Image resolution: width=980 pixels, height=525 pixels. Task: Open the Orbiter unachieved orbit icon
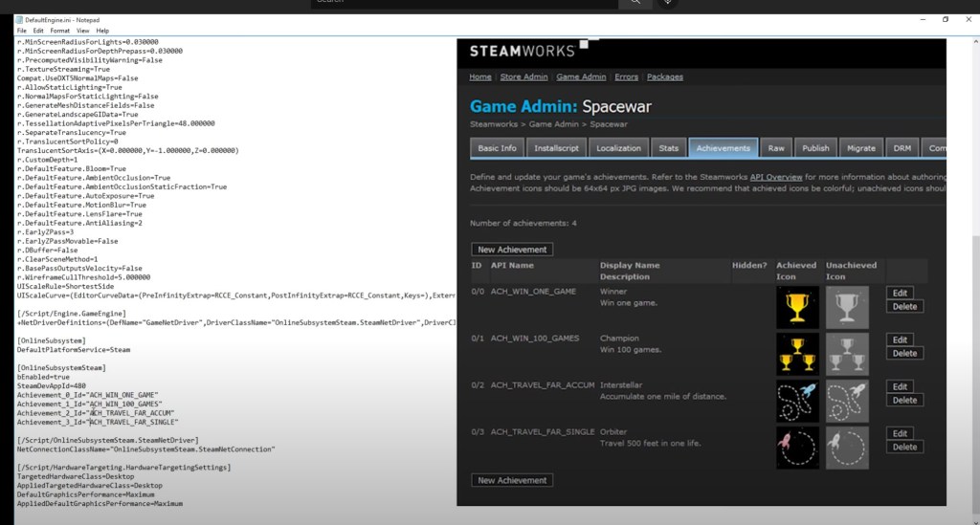tap(846, 448)
